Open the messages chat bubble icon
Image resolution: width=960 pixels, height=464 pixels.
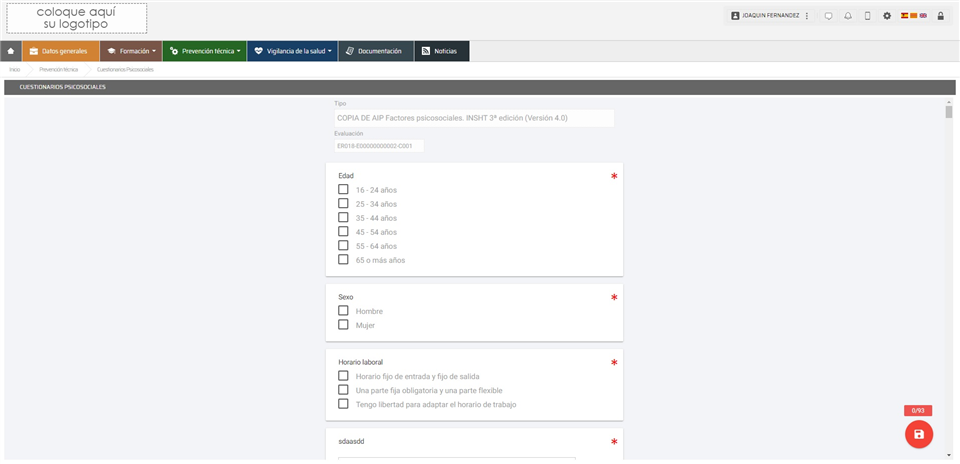[x=828, y=16]
